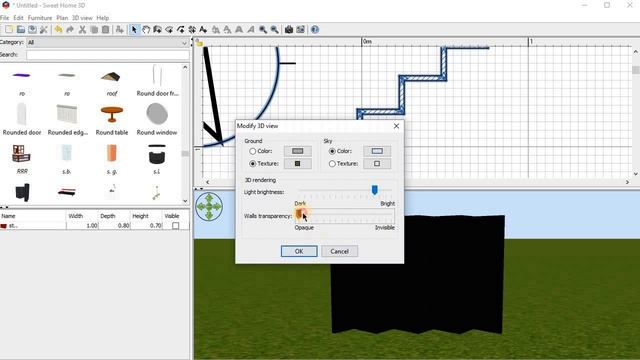Tick the Visible checkbox in furniture table
The width and height of the screenshot is (640, 360).
(x=176, y=226)
